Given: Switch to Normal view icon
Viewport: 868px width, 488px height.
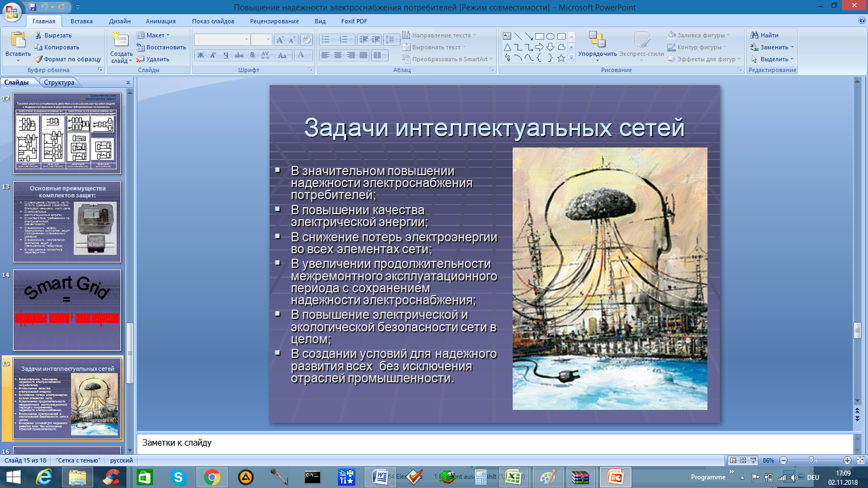Looking at the screenshot, I should [x=733, y=460].
